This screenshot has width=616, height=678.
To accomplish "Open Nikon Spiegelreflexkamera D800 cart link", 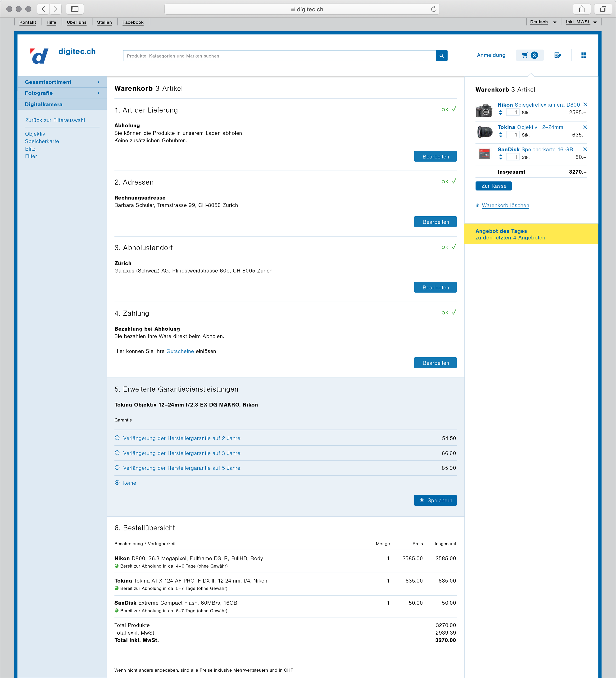I will coord(539,105).
